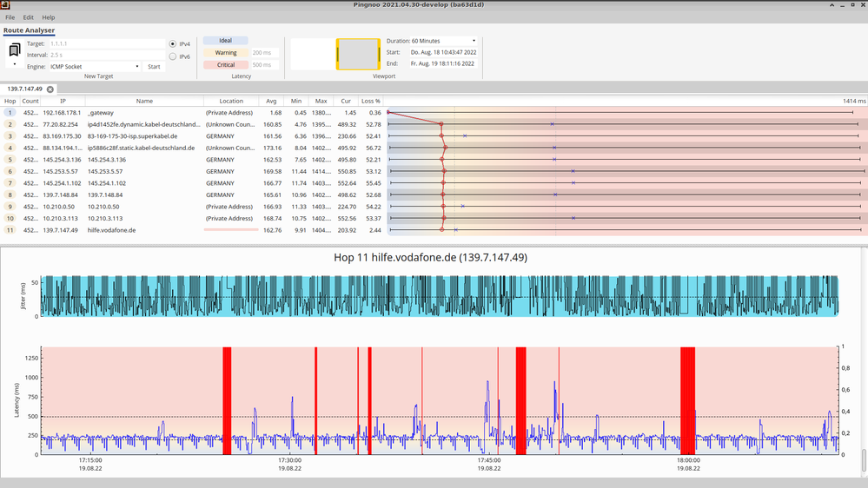Click the Target address input field

pos(105,43)
